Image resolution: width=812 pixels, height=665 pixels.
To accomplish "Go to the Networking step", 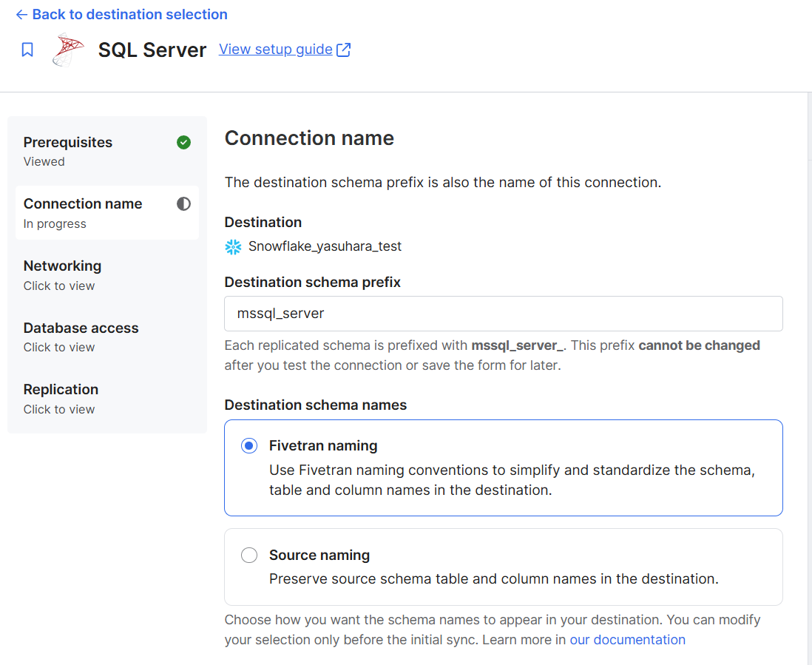I will pyautogui.click(x=107, y=275).
